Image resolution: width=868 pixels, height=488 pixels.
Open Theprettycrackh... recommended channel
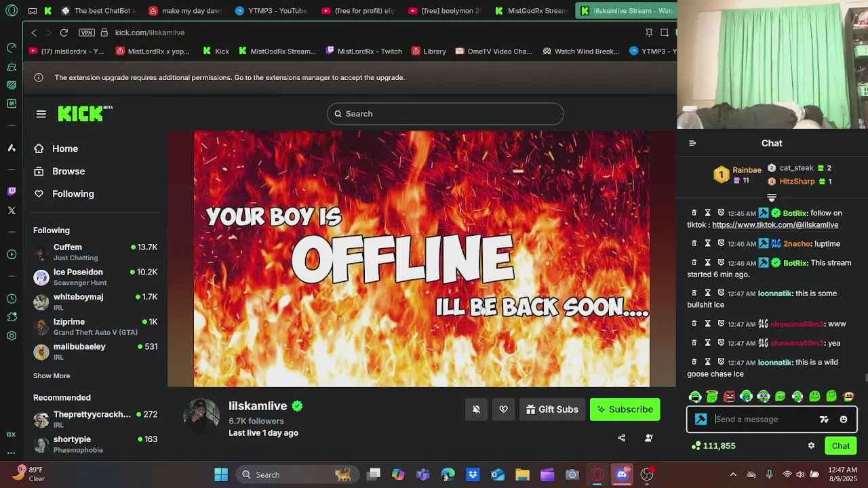pyautogui.click(x=95, y=419)
